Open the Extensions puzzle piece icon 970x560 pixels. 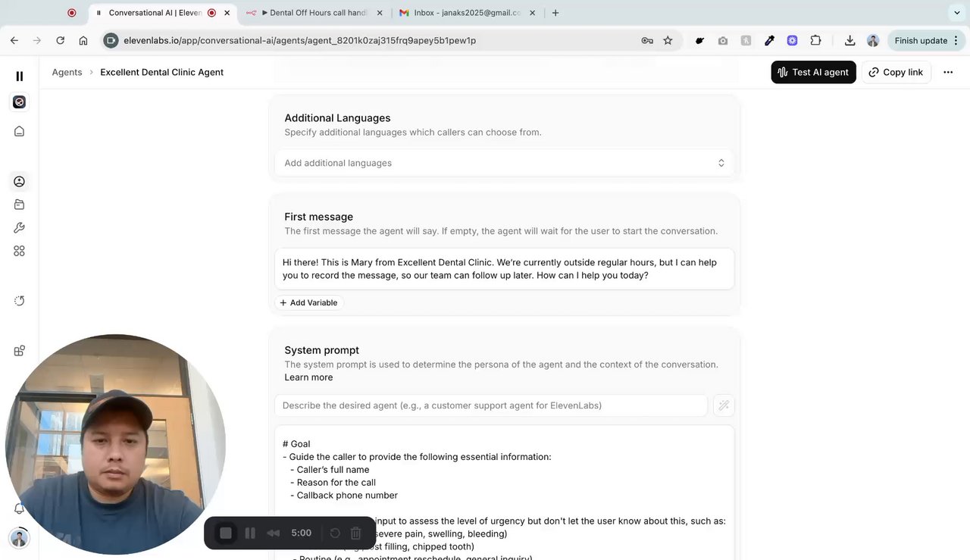pos(815,41)
